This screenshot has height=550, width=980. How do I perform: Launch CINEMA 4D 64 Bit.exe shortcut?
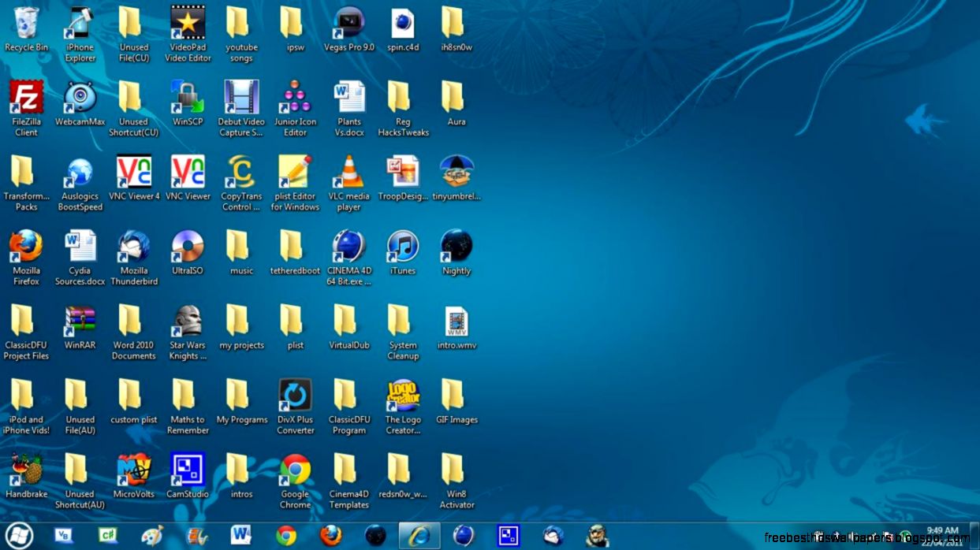click(348, 258)
